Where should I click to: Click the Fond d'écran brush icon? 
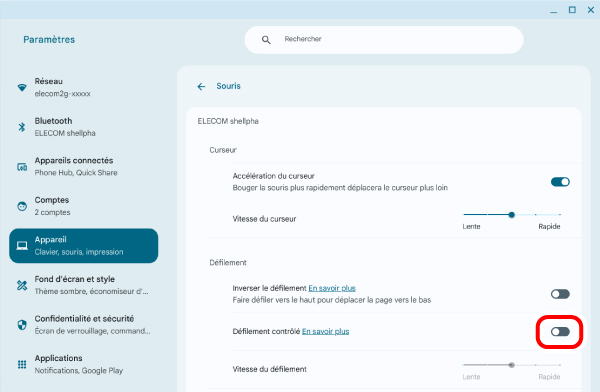22,285
